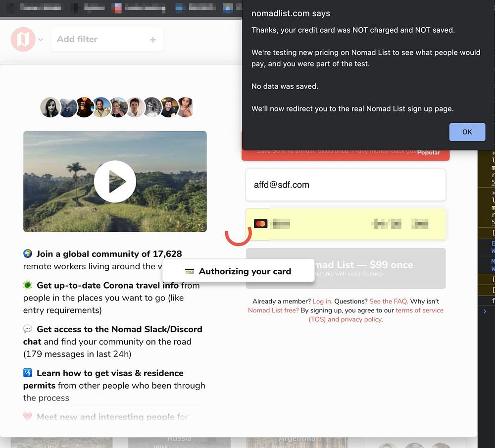Image resolution: width=495 pixels, height=448 pixels.
Task: Click the Russia city card at the bottom
Action: (179, 442)
